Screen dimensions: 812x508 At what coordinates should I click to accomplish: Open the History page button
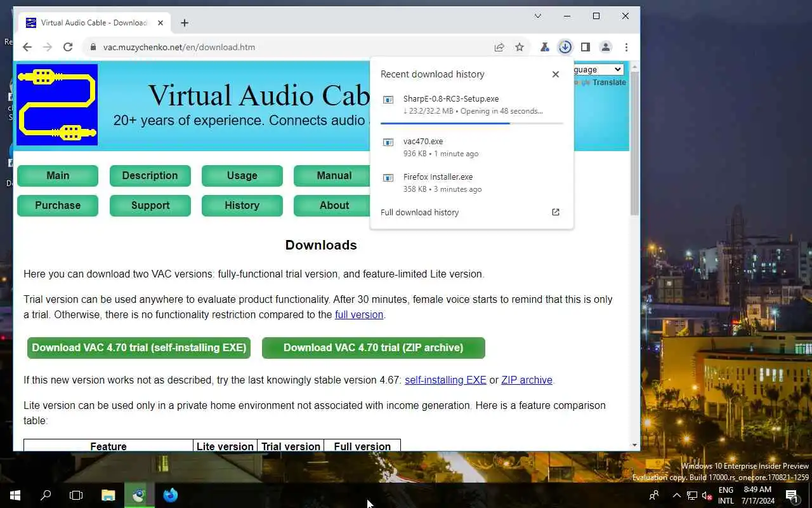pyautogui.click(x=242, y=206)
